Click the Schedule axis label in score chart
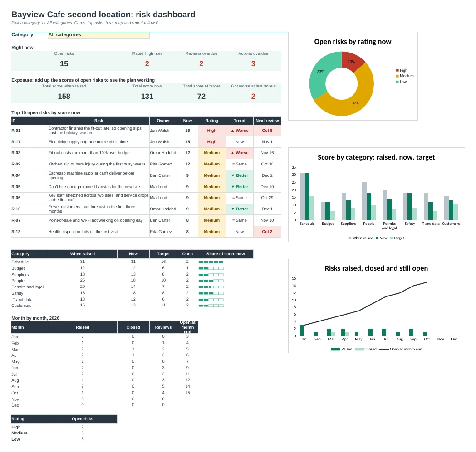 pyautogui.click(x=307, y=224)
